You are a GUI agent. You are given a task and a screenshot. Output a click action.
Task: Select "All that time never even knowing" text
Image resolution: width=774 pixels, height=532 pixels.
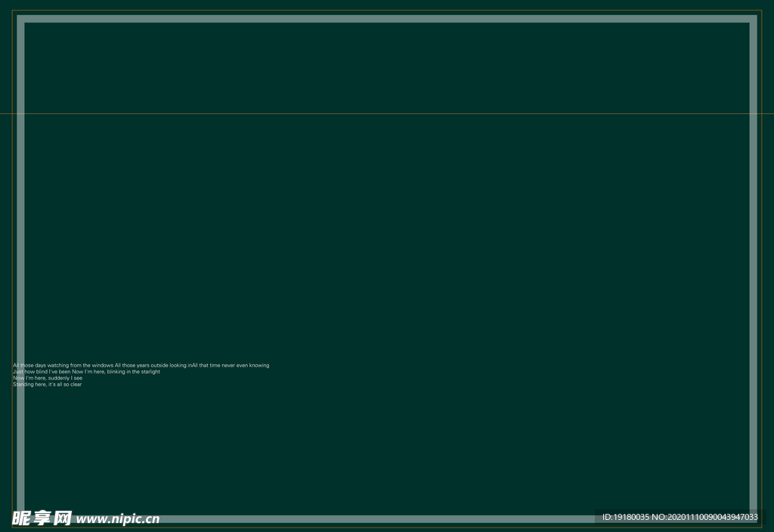[x=231, y=365]
